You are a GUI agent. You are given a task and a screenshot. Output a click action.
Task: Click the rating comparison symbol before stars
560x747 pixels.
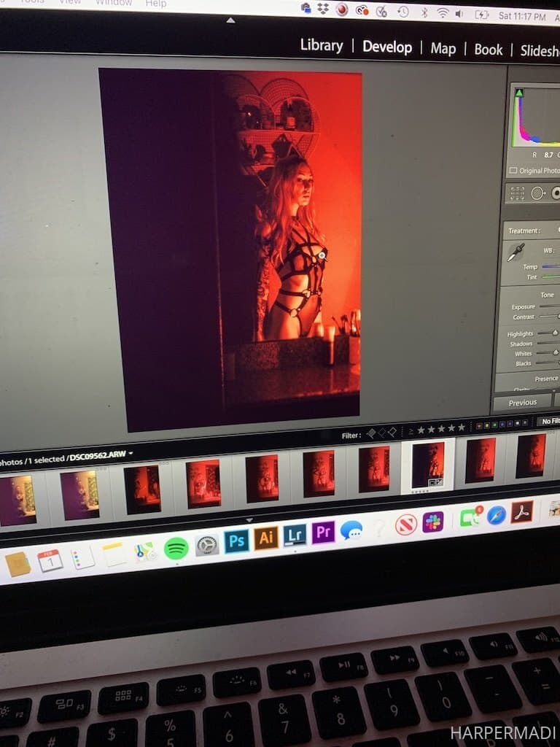tap(411, 431)
